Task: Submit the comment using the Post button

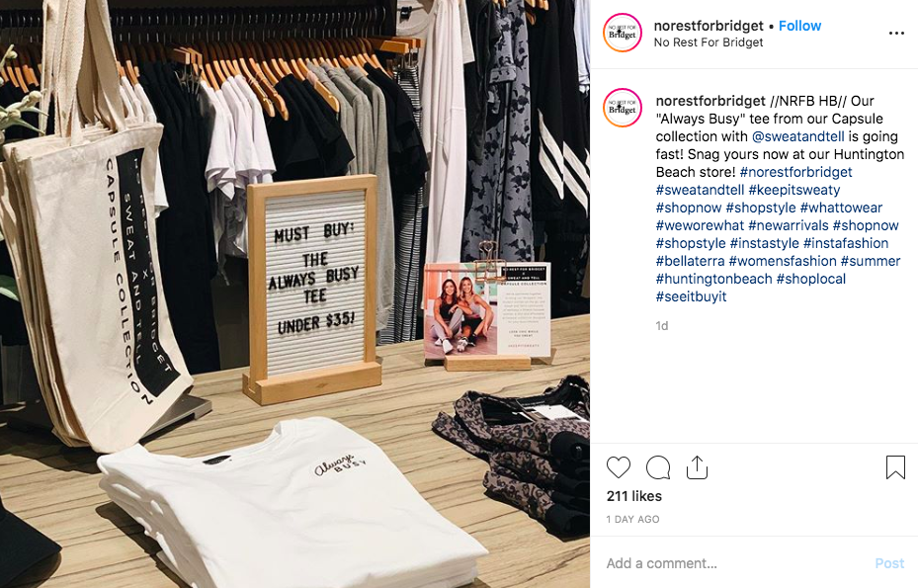Action: click(x=889, y=563)
